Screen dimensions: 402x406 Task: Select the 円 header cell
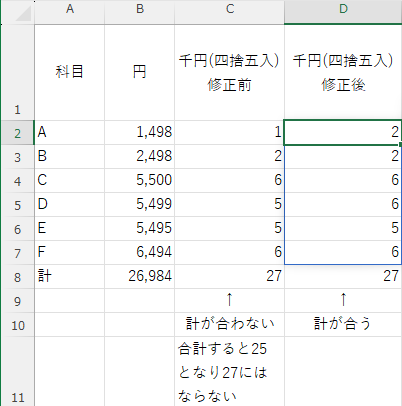coord(140,72)
